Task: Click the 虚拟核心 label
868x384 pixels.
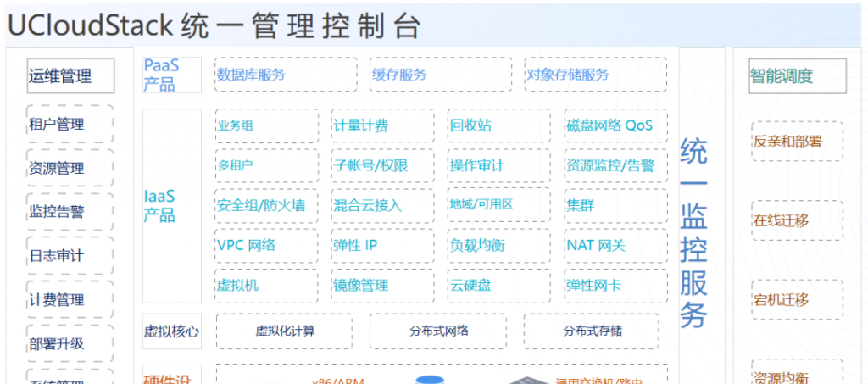Action: [171, 331]
